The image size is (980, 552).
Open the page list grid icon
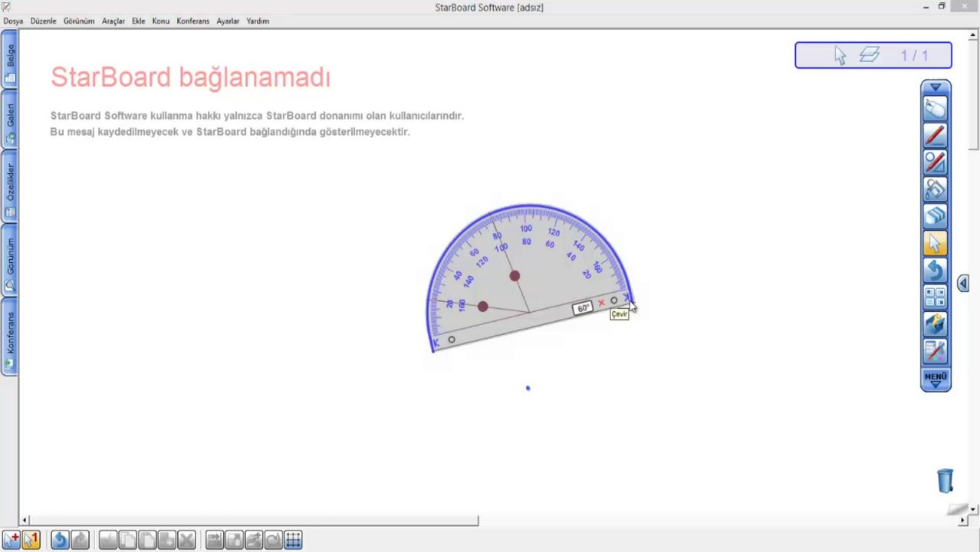(x=936, y=297)
